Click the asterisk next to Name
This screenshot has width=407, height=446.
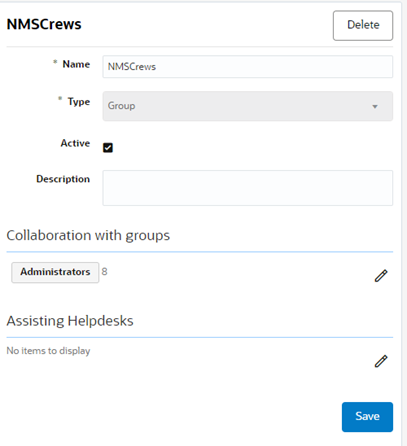point(55,62)
